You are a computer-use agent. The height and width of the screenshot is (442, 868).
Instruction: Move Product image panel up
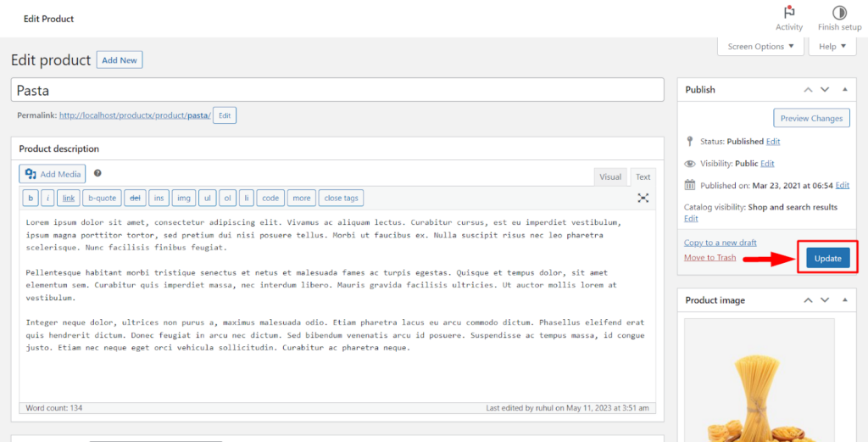808,300
